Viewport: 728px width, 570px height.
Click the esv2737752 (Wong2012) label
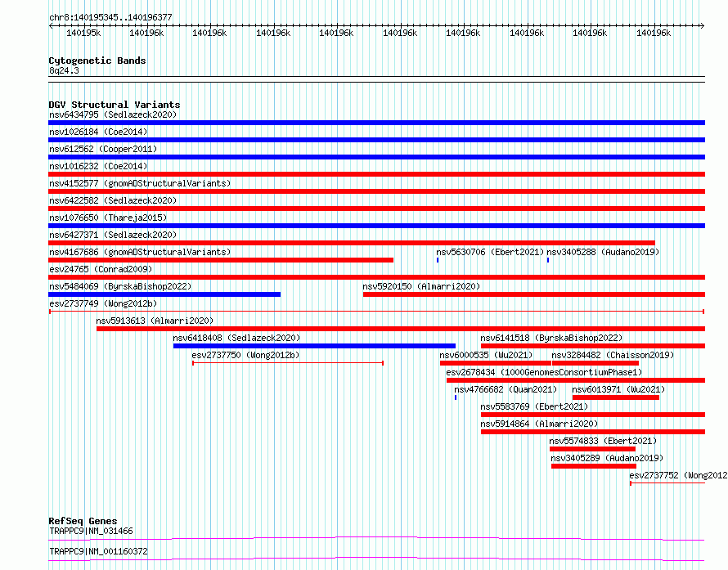point(678,475)
